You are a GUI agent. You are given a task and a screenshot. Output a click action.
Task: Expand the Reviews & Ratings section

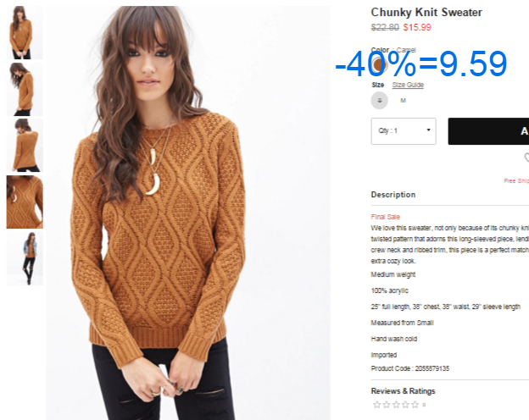(x=403, y=391)
